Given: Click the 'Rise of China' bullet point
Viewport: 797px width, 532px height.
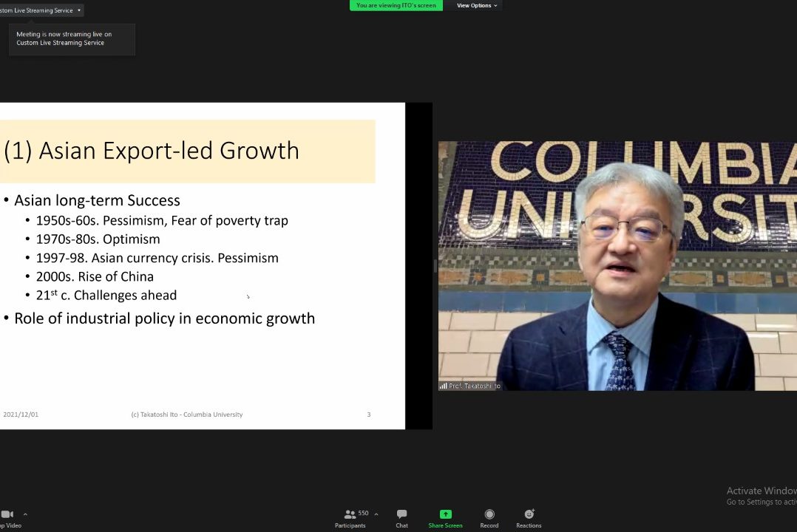Looking at the screenshot, I should click(x=95, y=276).
